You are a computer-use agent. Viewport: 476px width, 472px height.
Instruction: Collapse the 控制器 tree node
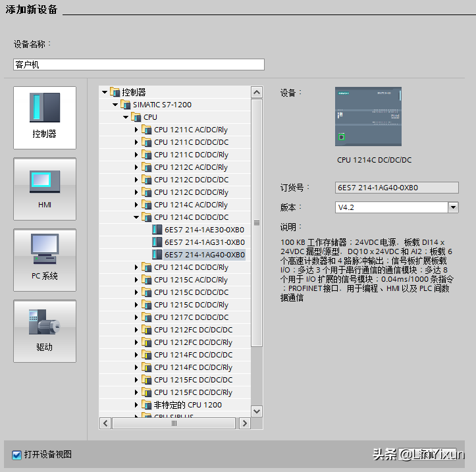click(105, 92)
